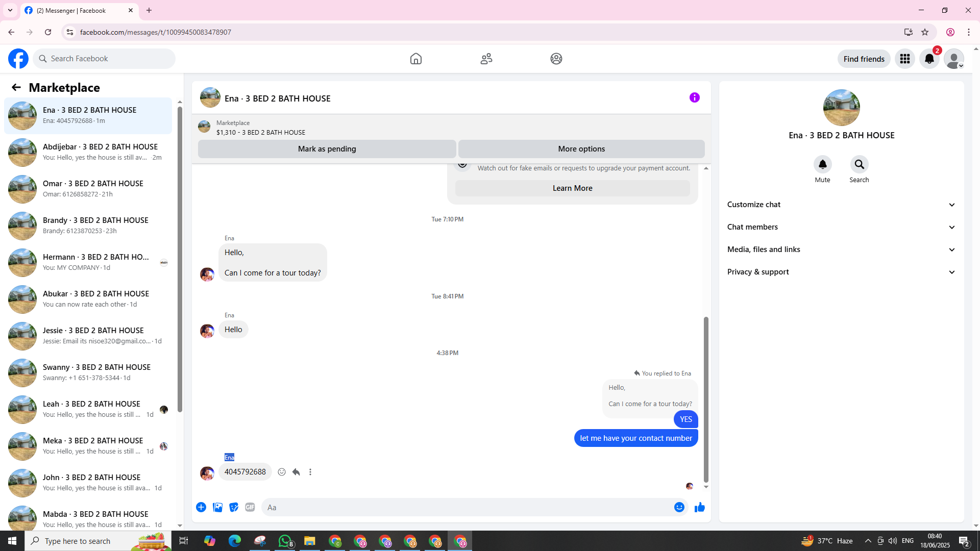The height and width of the screenshot is (551, 980).
Task: Open File Explorer from the taskbar
Action: click(310, 541)
